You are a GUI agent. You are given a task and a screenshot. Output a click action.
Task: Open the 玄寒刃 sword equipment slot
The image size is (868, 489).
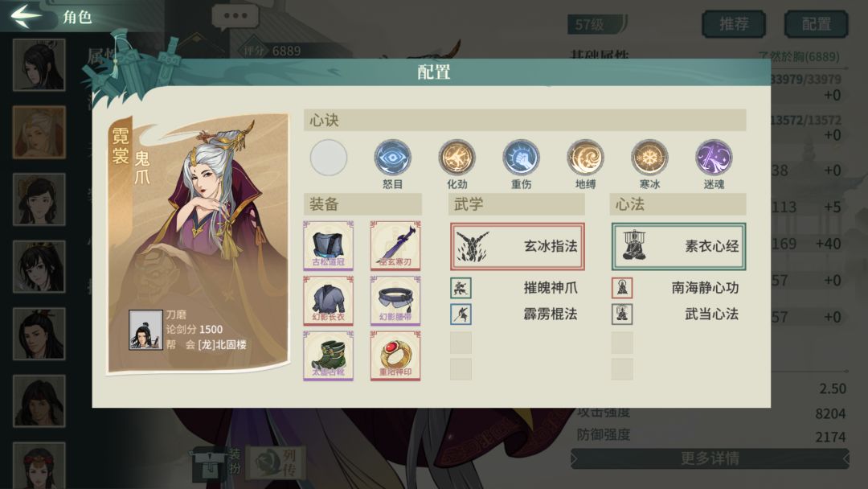[395, 245]
